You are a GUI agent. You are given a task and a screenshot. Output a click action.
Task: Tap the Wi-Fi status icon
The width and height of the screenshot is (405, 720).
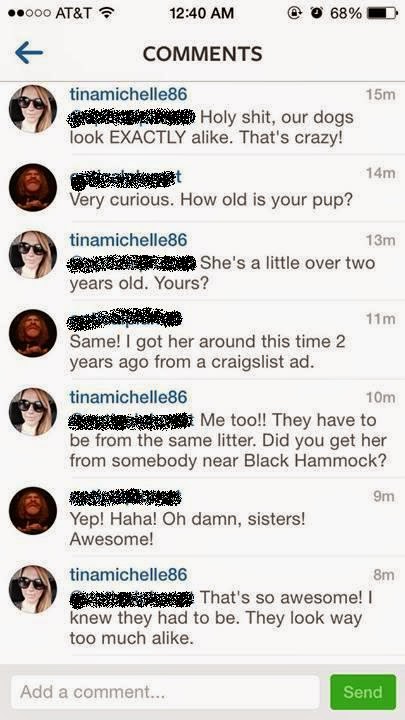click(107, 13)
